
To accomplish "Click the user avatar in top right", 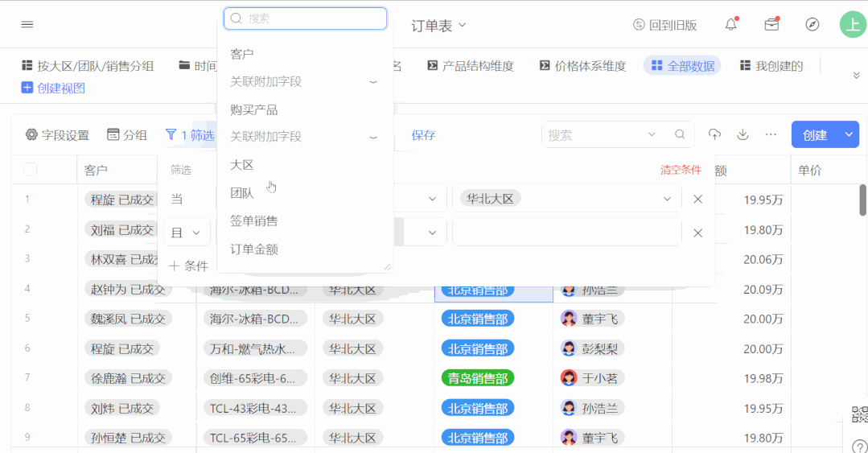I will (852, 24).
